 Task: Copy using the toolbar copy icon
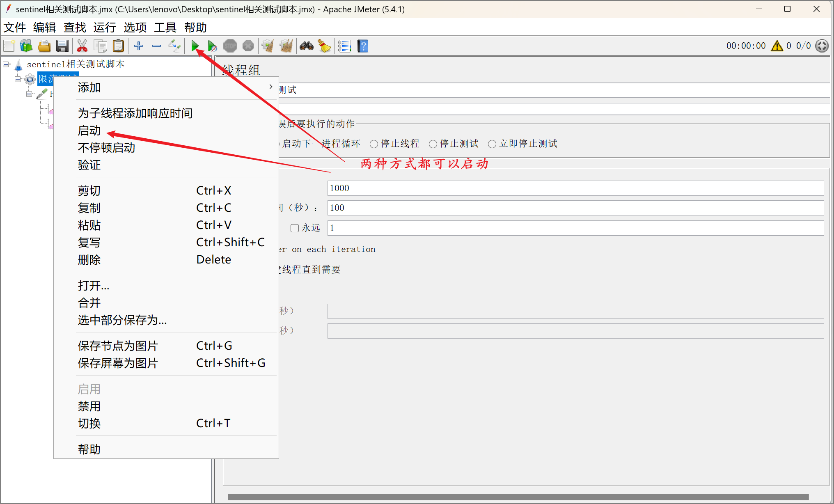[x=100, y=46]
